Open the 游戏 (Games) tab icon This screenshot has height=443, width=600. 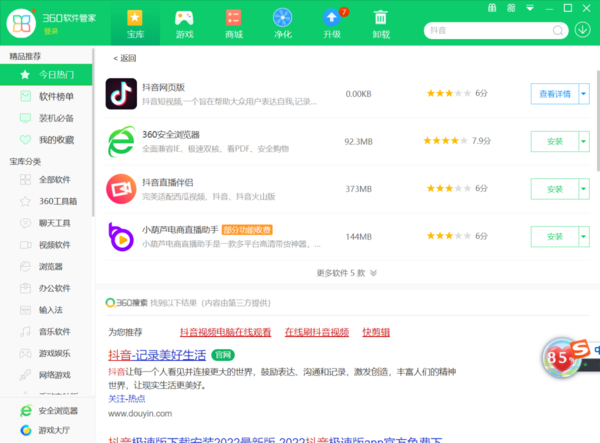click(184, 18)
